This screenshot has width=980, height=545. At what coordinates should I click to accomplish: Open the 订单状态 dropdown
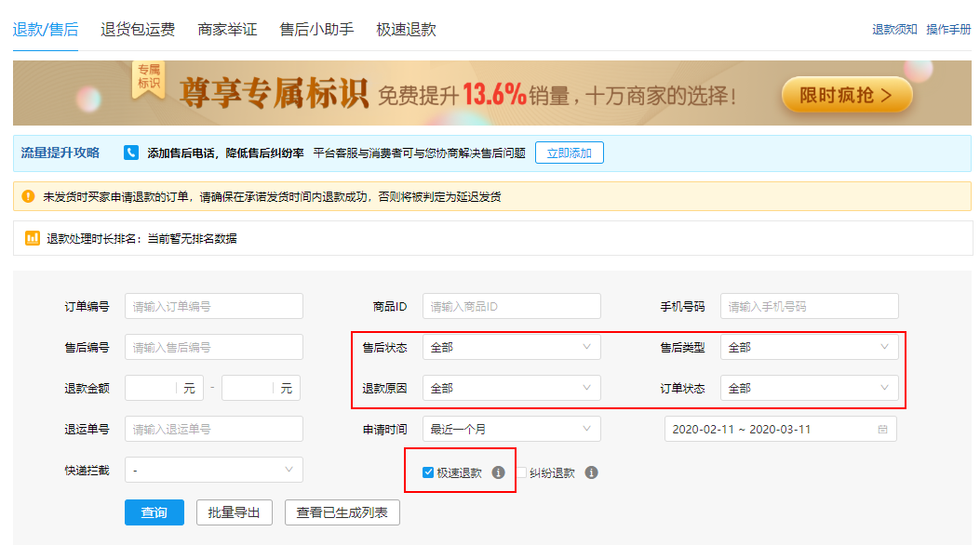tap(809, 389)
